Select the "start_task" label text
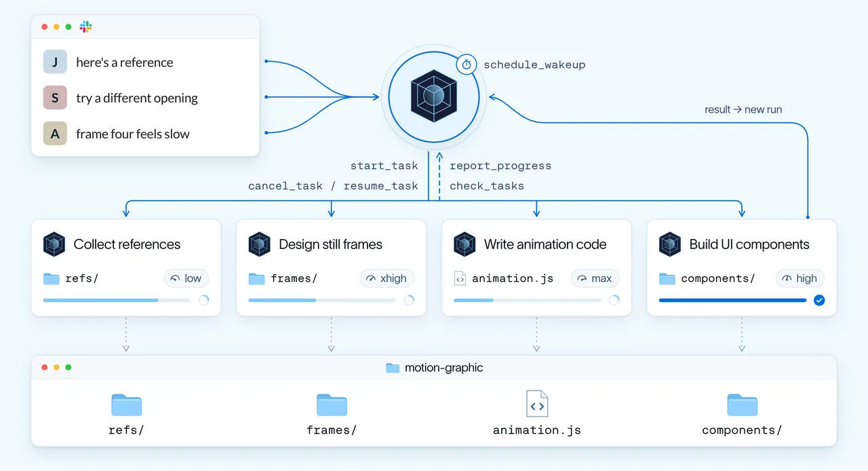868x471 pixels. click(x=384, y=166)
